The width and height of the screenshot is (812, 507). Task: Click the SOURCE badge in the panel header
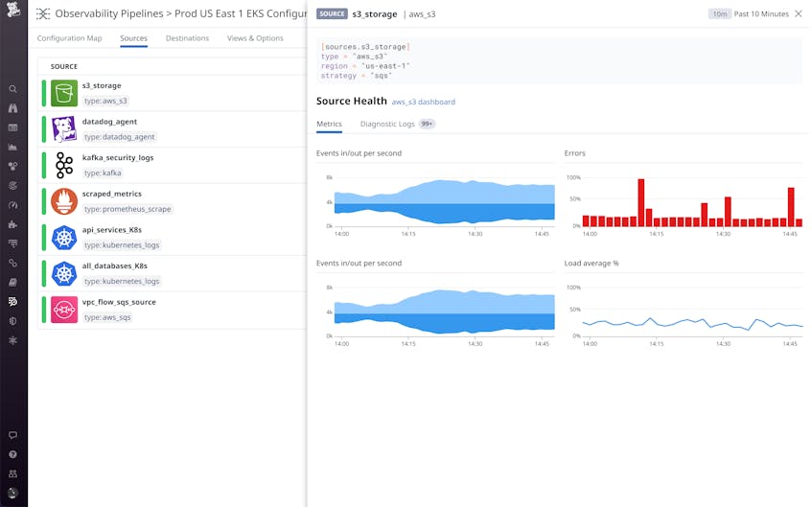332,14
